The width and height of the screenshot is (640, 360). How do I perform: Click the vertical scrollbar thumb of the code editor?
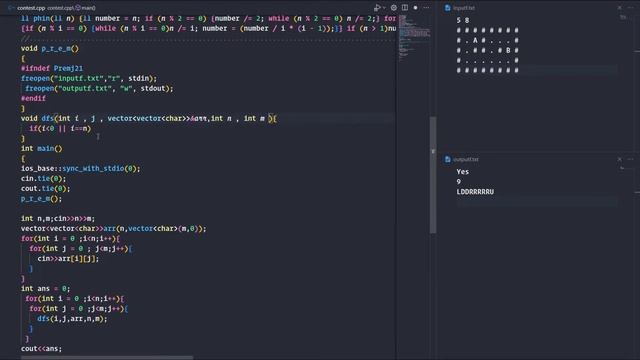click(x=433, y=175)
